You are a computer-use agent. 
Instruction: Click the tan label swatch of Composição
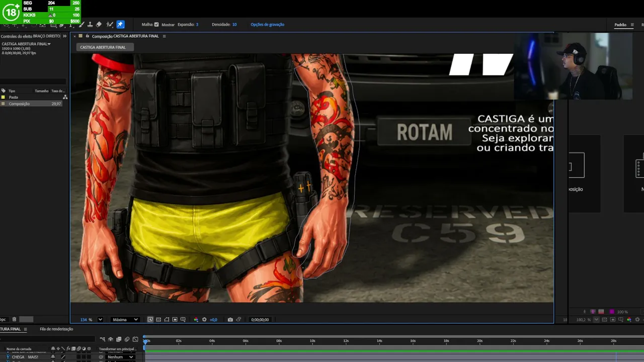click(4, 104)
